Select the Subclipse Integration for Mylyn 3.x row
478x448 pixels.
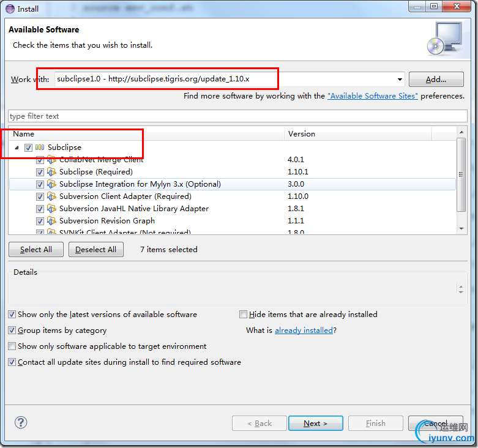tap(233, 184)
